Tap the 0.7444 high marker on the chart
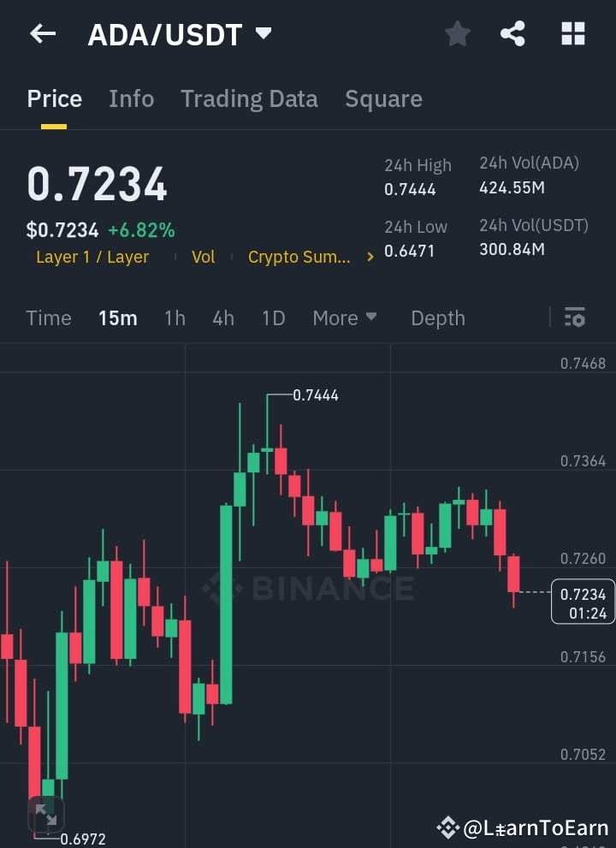 pos(315,395)
